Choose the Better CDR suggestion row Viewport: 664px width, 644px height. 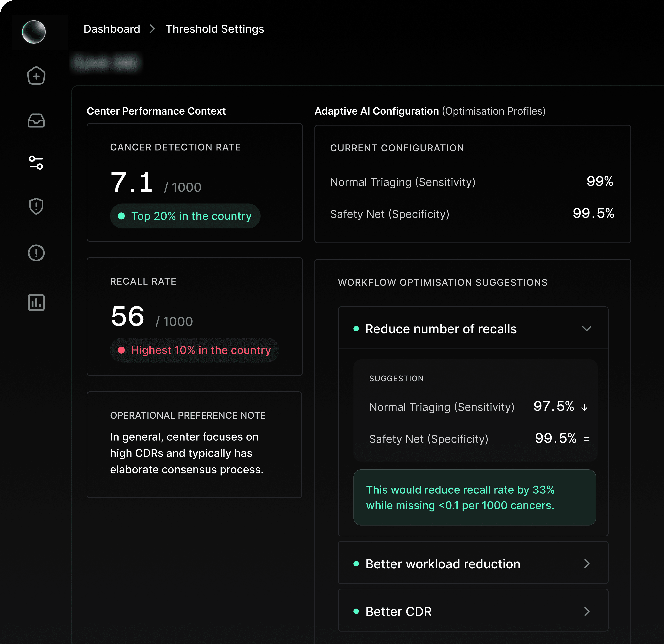point(398,611)
